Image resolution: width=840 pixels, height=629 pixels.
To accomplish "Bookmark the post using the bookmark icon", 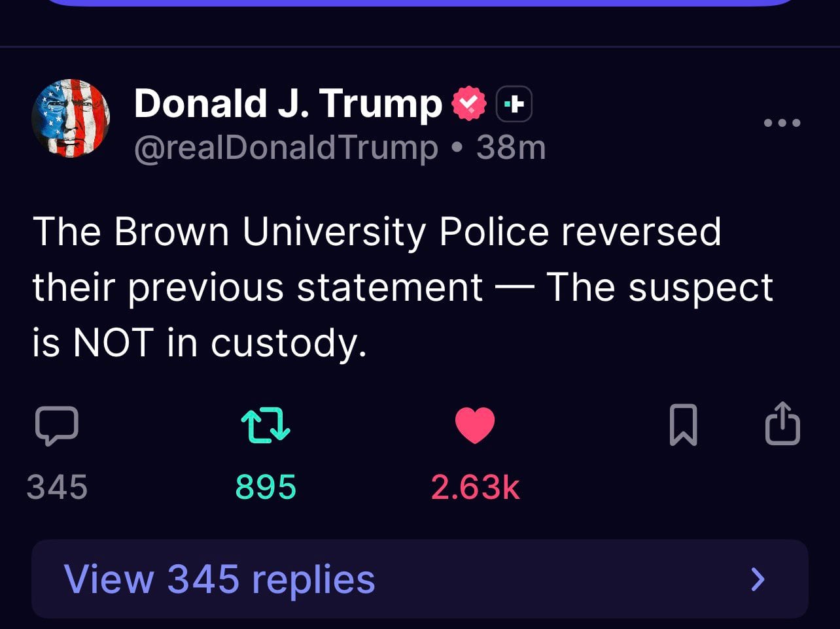I will [684, 425].
